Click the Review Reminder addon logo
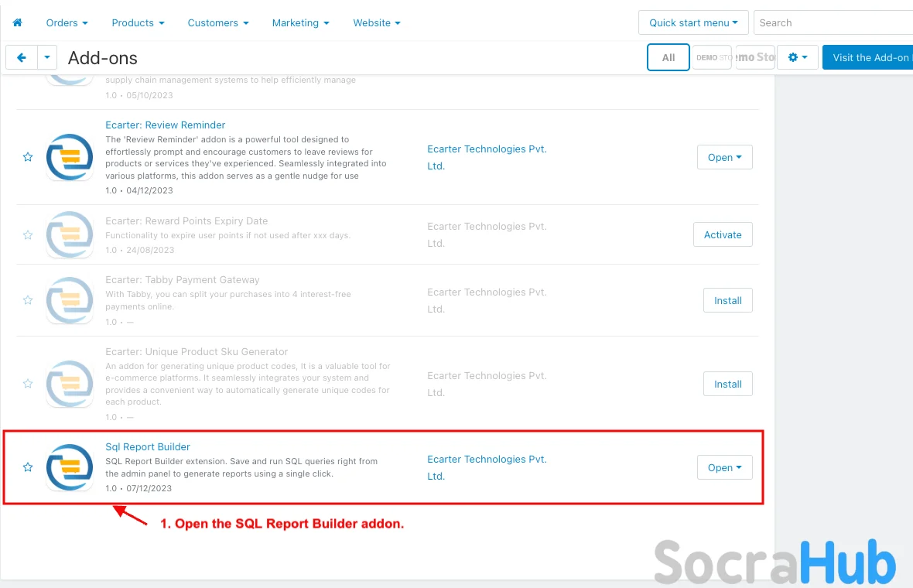The width and height of the screenshot is (913, 588). pyautogui.click(x=70, y=157)
